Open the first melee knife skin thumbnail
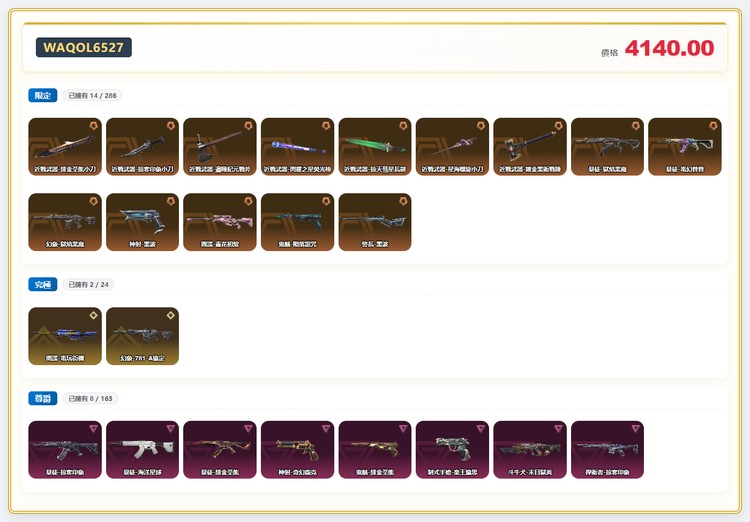Screen dimensions: 750x522 pyautogui.click(x=65, y=146)
